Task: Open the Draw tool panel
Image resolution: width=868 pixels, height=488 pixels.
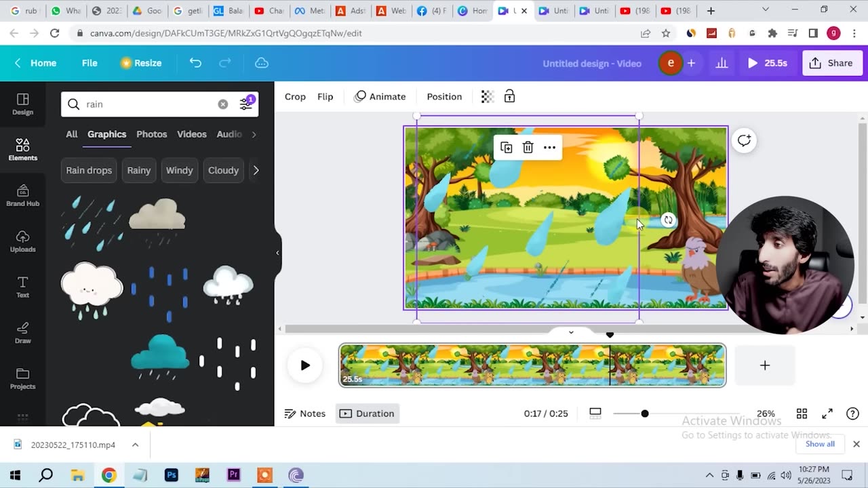Action: (x=22, y=332)
